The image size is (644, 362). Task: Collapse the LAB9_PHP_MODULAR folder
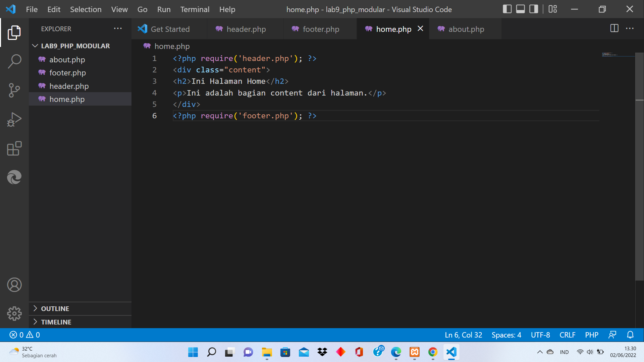35,46
